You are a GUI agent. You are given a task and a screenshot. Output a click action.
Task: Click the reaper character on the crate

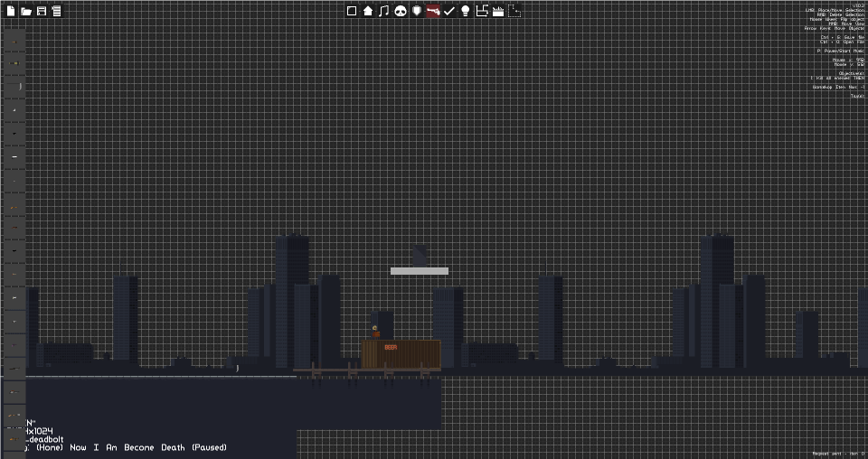pos(375,332)
